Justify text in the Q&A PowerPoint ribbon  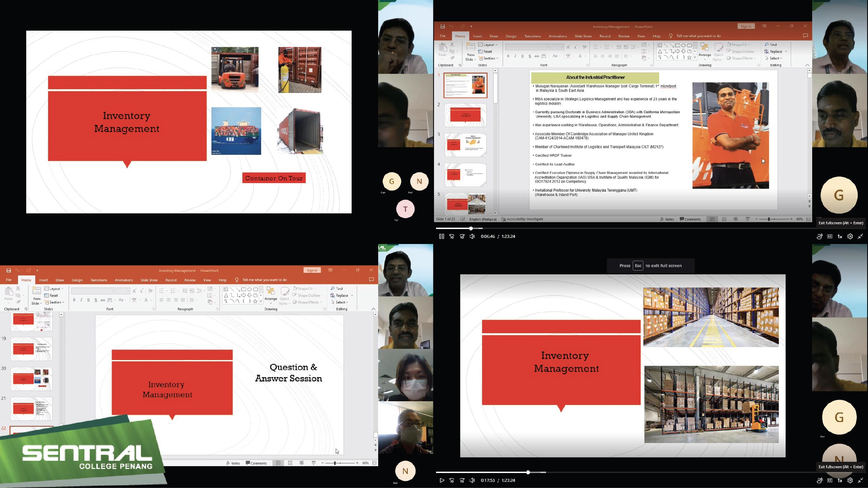183,300
